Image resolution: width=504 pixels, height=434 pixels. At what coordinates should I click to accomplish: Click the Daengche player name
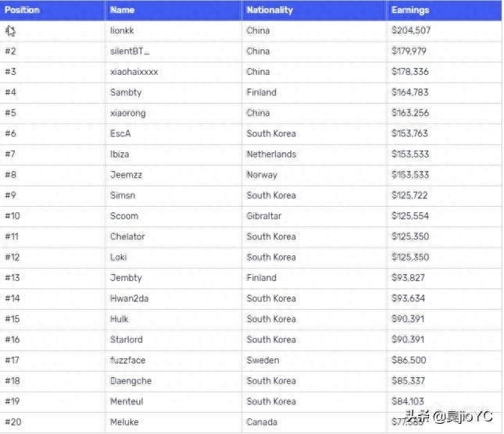point(130,381)
